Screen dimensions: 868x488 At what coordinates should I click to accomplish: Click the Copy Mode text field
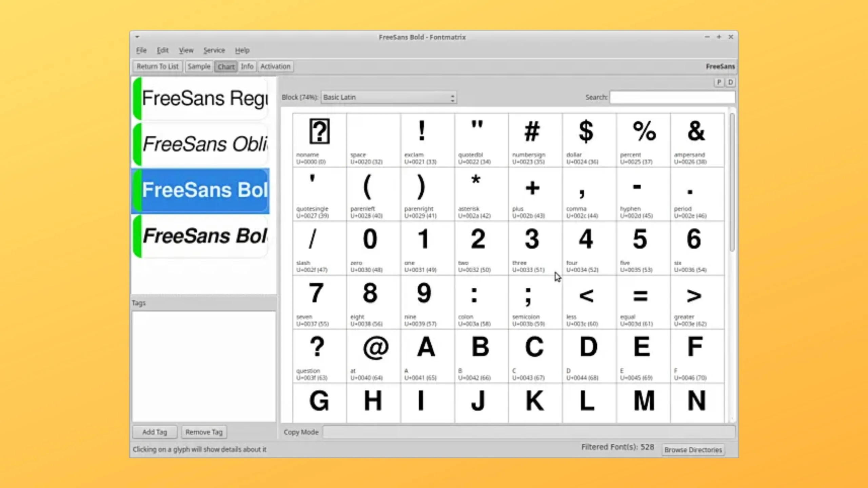coord(529,432)
